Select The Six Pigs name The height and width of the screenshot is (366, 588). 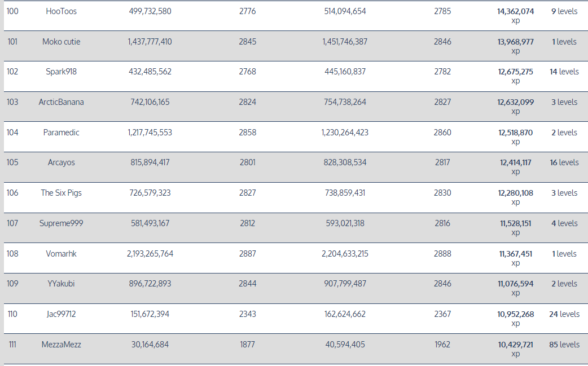(61, 193)
